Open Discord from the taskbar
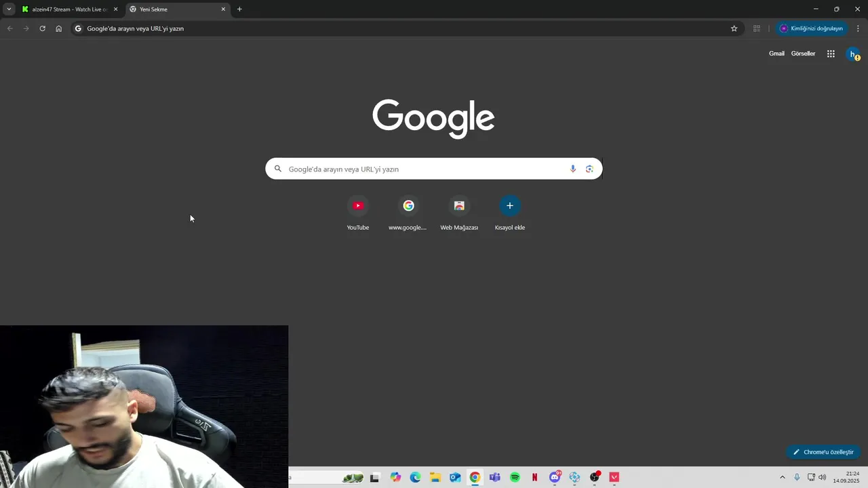Screen dimensions: 868x488 [x=555, y=477]
